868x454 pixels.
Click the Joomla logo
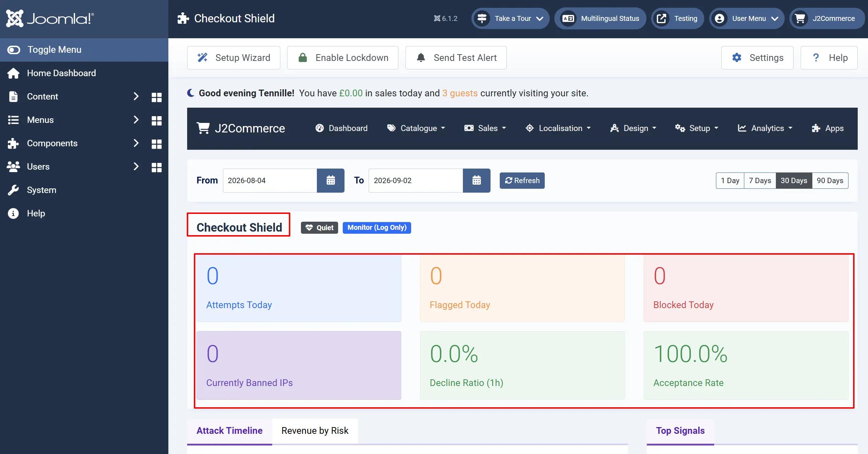coord(50,18)
